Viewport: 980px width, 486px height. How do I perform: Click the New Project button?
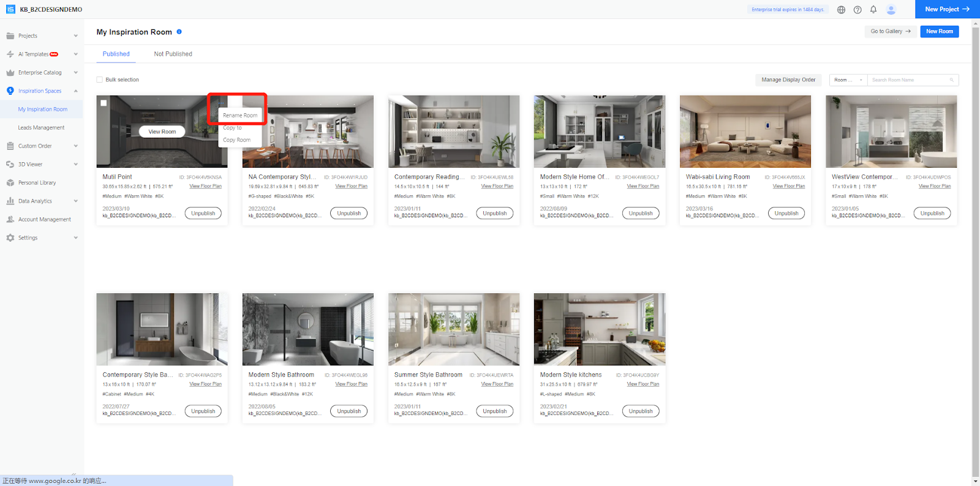(948, 9)
